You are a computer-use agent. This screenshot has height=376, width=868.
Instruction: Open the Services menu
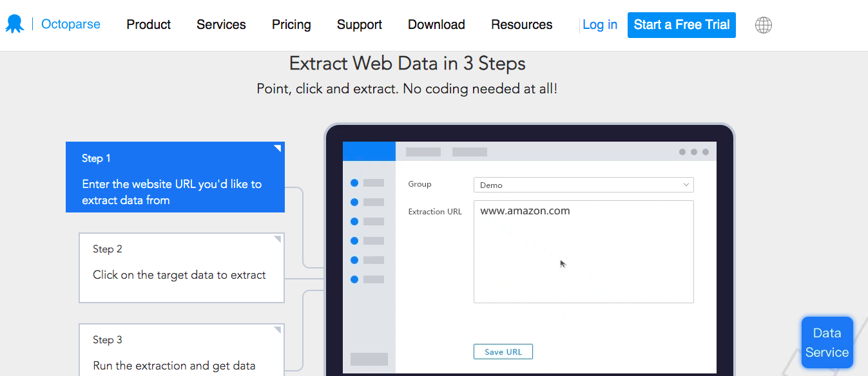[x=221, y=24]
